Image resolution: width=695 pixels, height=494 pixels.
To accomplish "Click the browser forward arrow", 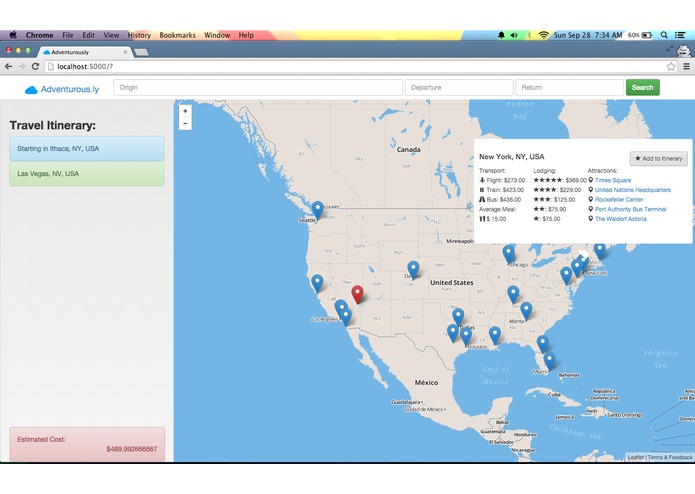I will pyautogui.click(x=22, y=66).
